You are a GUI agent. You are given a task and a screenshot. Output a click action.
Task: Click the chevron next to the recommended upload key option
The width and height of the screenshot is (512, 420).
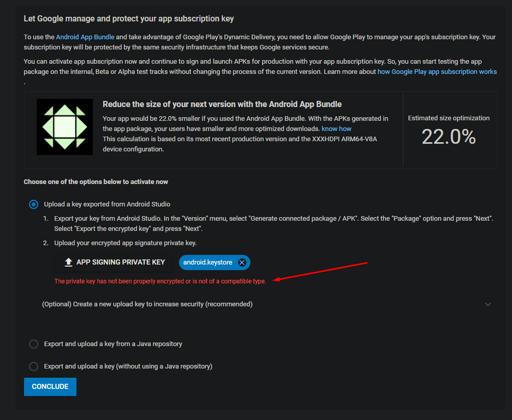point(488,304)
